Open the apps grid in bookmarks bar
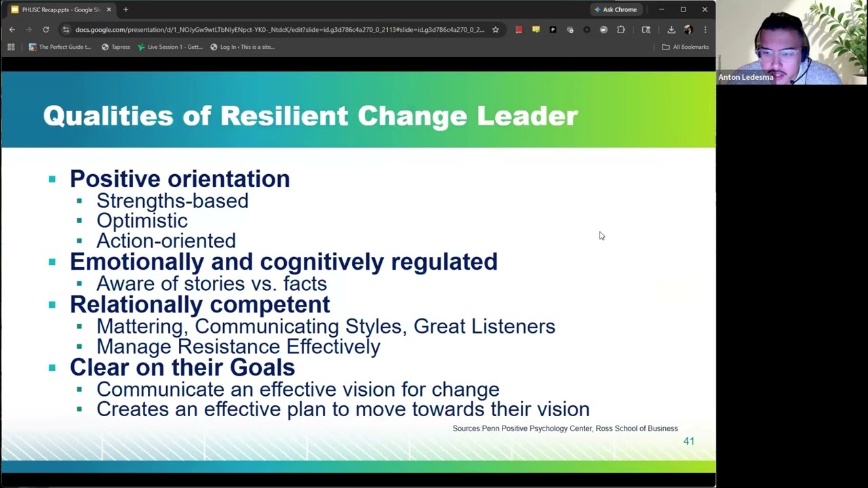The height and width of the screenshot is (488, 868). tap(11, 47)
